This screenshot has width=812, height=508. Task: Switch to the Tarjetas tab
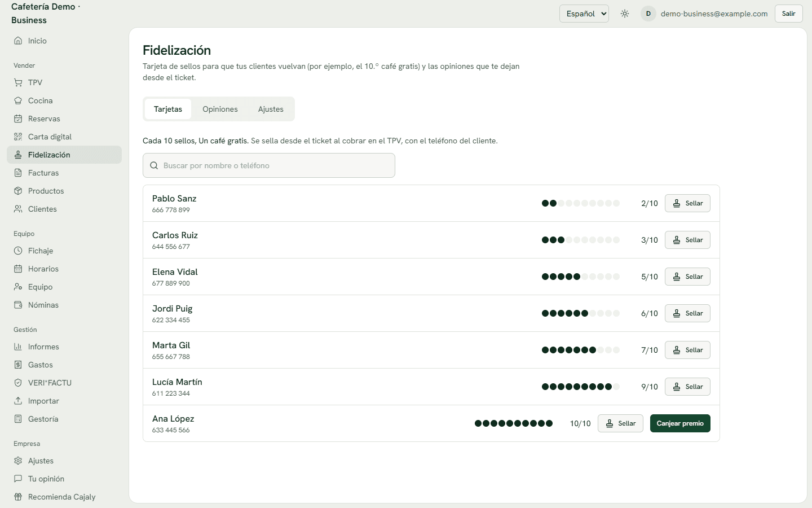168,109
